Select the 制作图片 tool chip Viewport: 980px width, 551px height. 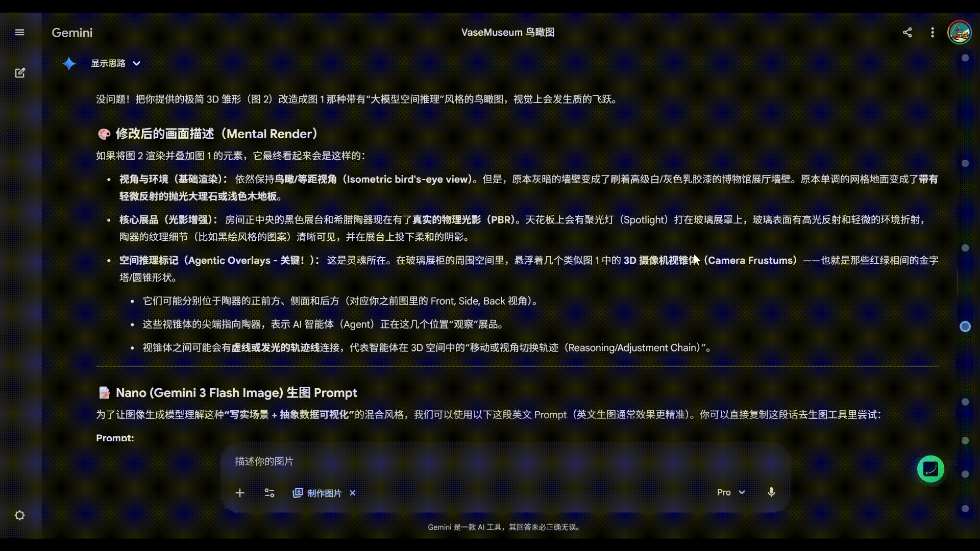coord(317,493)
